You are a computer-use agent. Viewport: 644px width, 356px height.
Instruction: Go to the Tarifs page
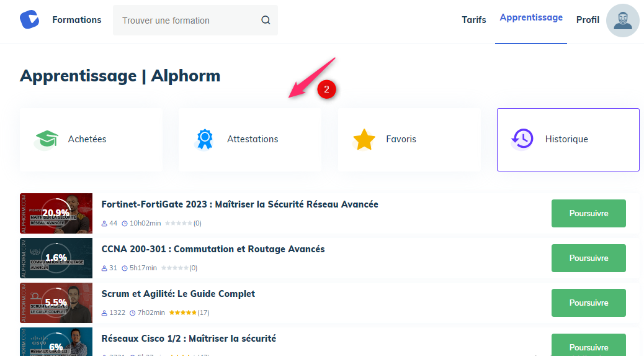pos(473,20)
